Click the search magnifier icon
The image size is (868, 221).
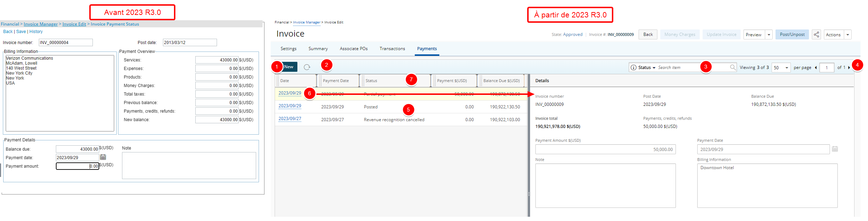pos(733,67)
